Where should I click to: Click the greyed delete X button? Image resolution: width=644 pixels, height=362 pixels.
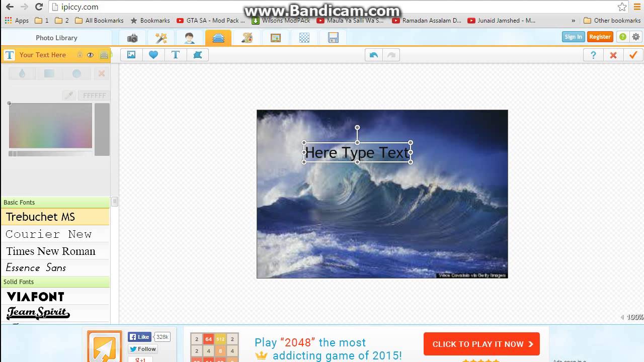click(101, 73)
